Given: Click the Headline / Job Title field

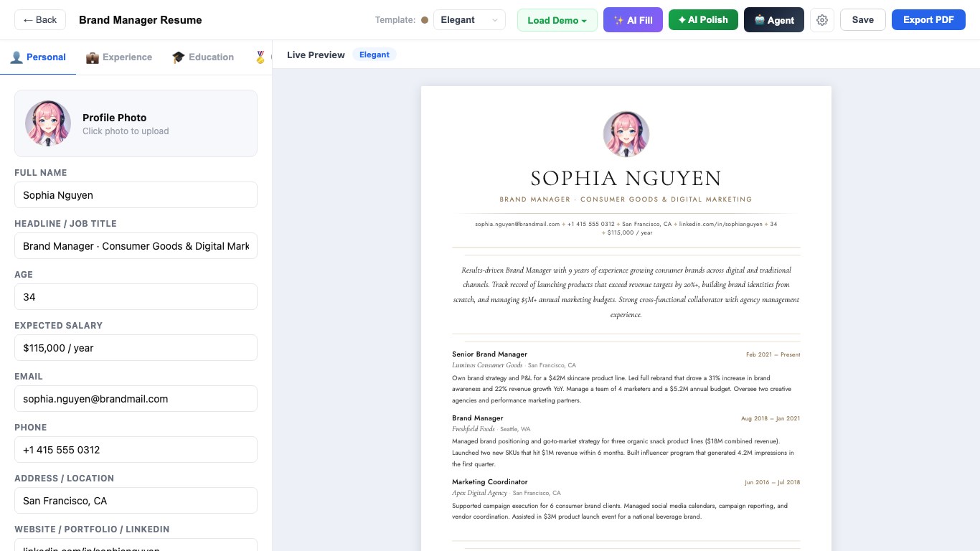Looking at the screenshot, I should 136,246.
